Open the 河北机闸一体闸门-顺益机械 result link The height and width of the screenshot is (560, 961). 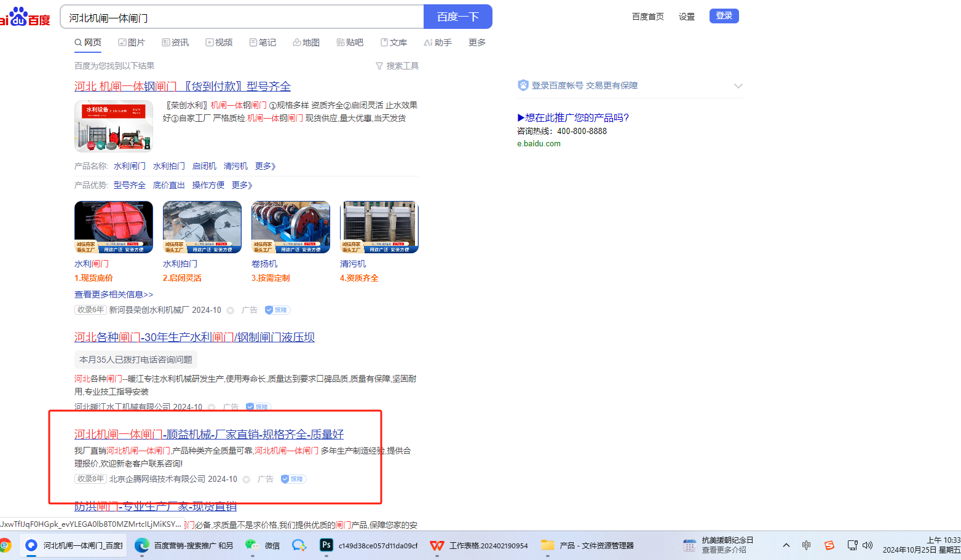[208, 435]
